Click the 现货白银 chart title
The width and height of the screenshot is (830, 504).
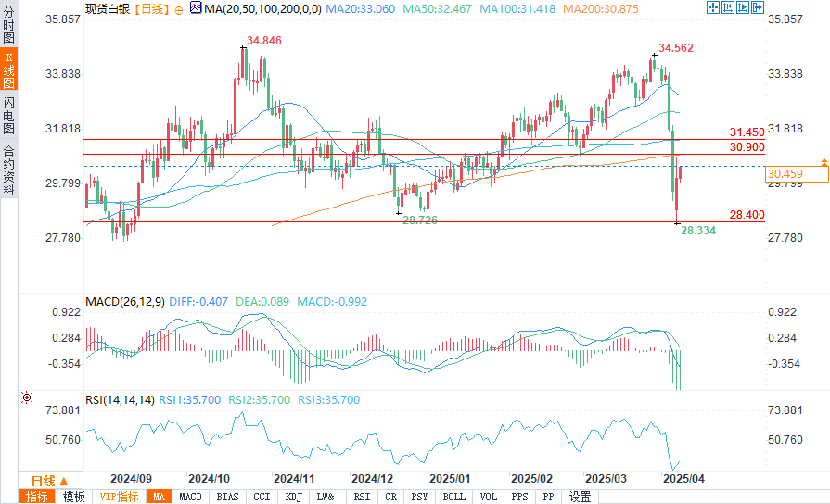(108, 9)
